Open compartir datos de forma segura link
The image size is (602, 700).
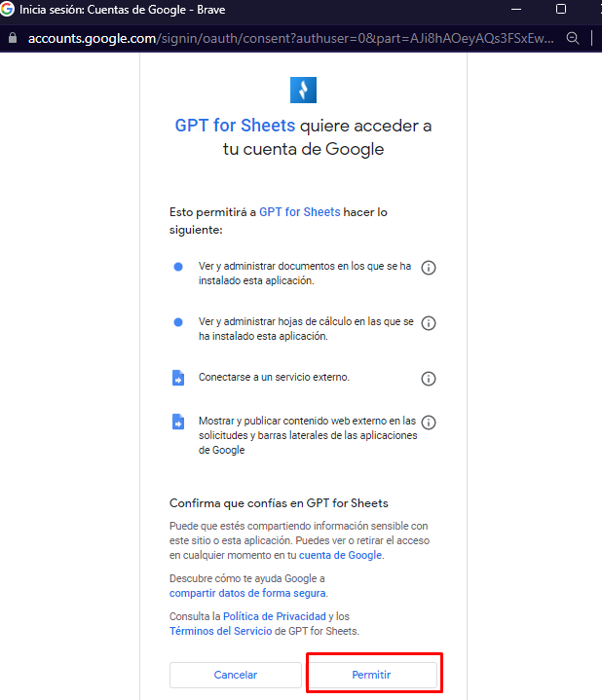(x=247, y=593)
